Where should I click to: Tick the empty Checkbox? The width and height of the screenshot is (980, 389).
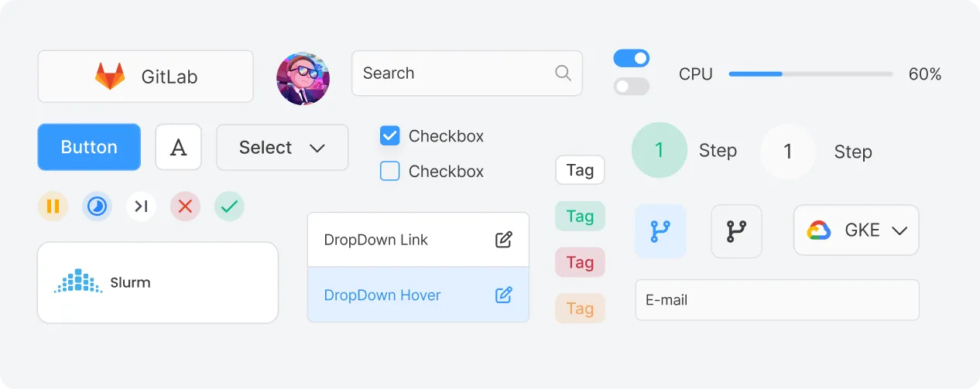pyautogui.click(x=390, y=171)
